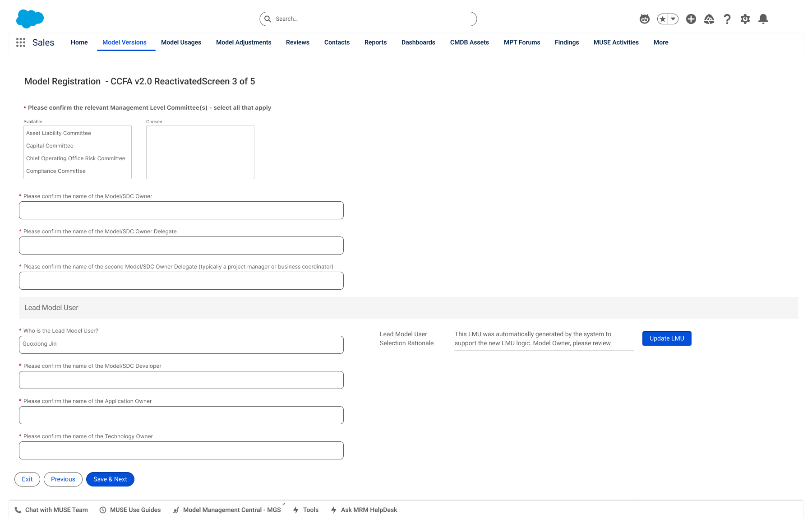This screenshot has height=519, width=812.
Task: Expand the More navigation menu
Action: (x=661, y=42)
